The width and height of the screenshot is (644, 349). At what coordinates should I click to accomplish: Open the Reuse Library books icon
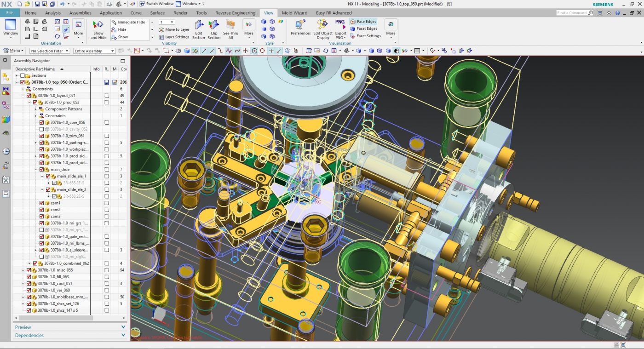6,120
